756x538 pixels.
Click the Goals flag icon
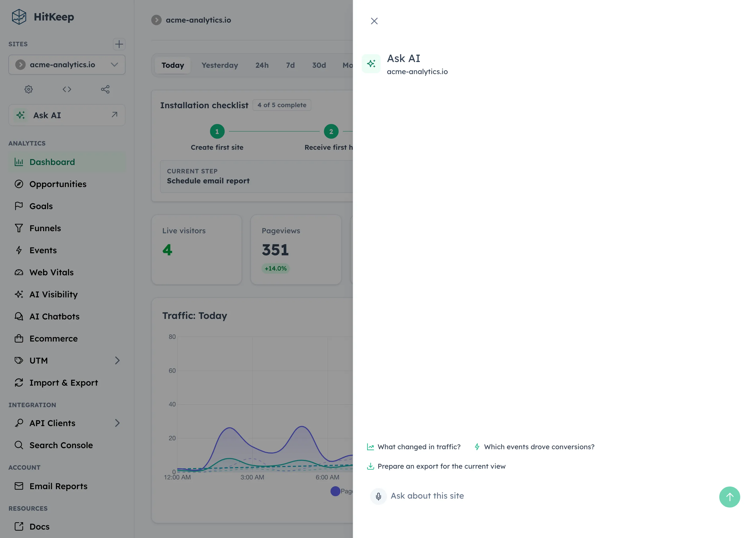[x=19, y=206]
